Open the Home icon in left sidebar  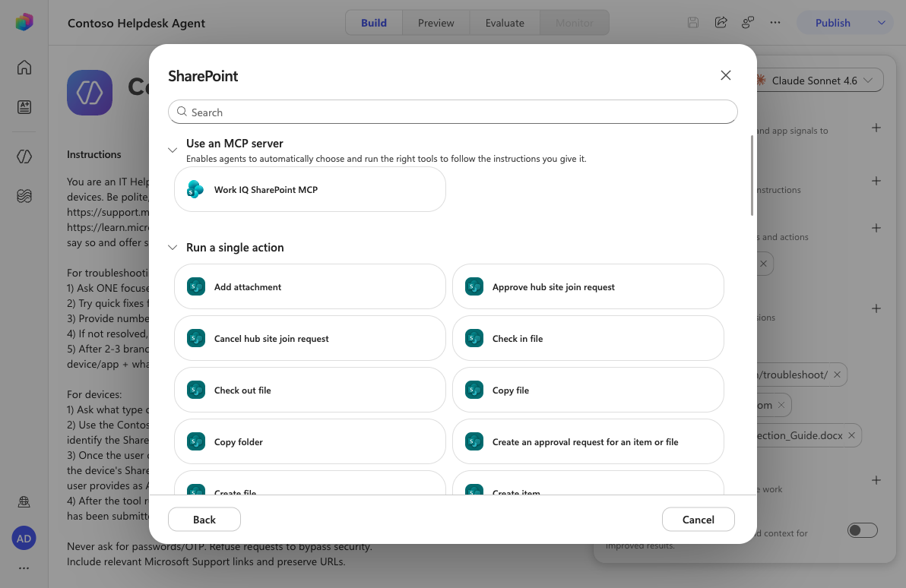click(24, 68)
